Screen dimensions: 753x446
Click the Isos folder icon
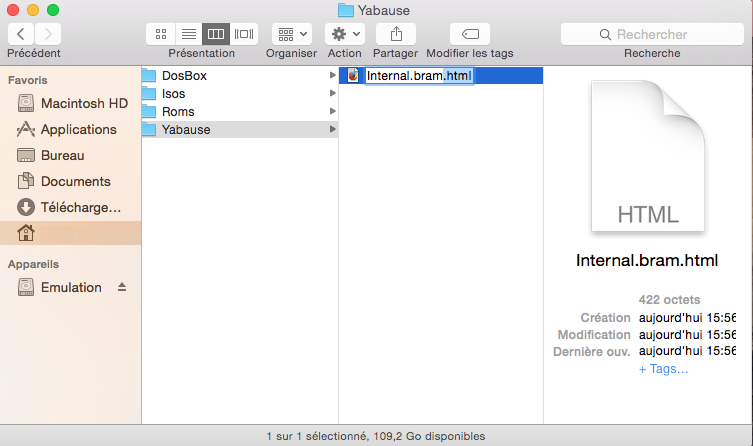click(149, 93)
